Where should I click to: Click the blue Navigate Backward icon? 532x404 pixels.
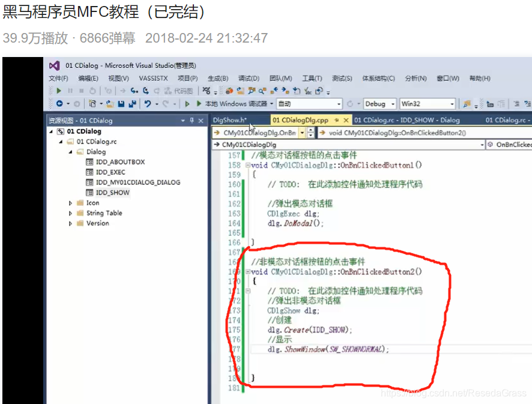(x=59, y=103)
